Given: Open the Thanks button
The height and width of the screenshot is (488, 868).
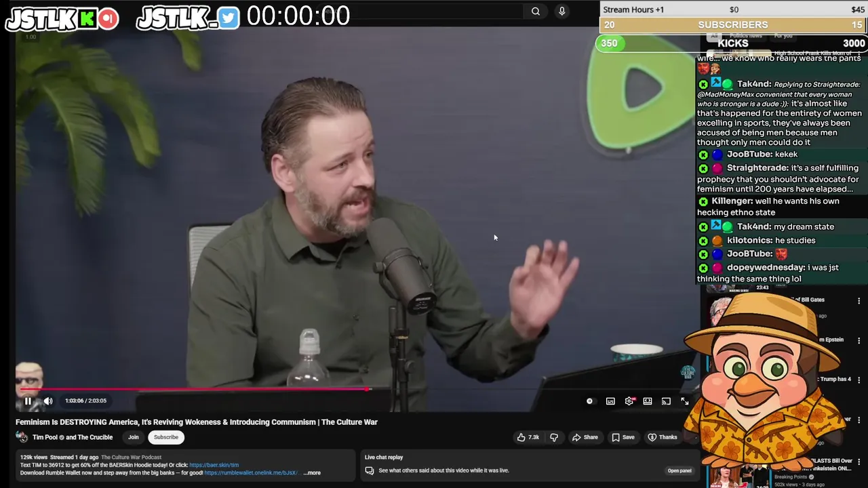Looking at the screenshot, I should (x=663, y=437).
